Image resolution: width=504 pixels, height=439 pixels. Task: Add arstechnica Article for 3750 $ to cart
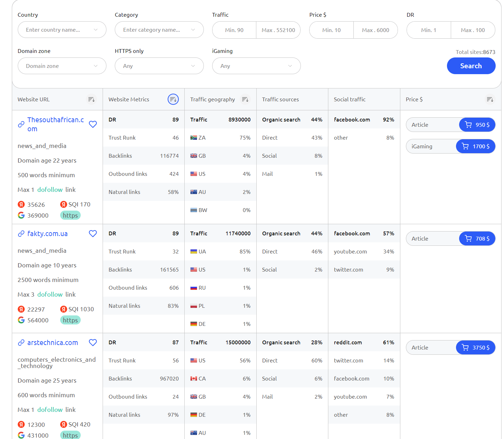point(475,347)
